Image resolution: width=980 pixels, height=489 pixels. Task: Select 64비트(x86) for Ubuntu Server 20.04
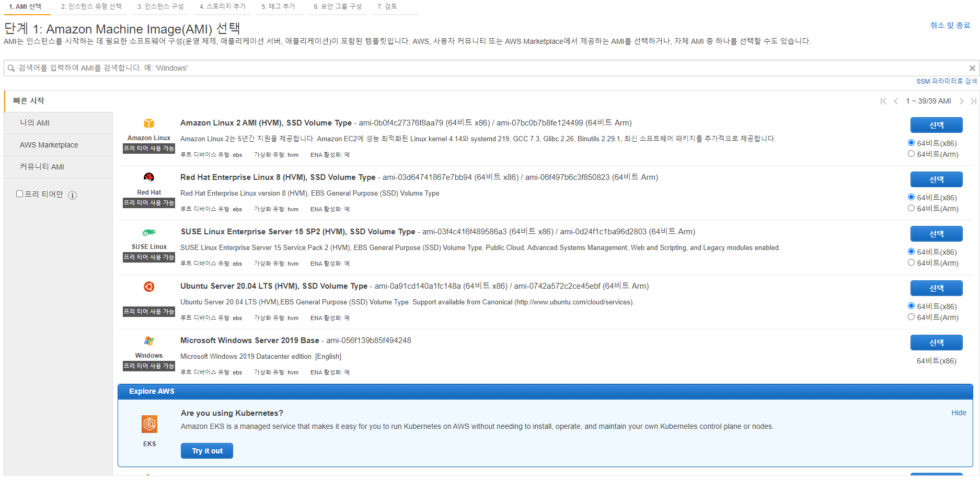click(911, 306)
